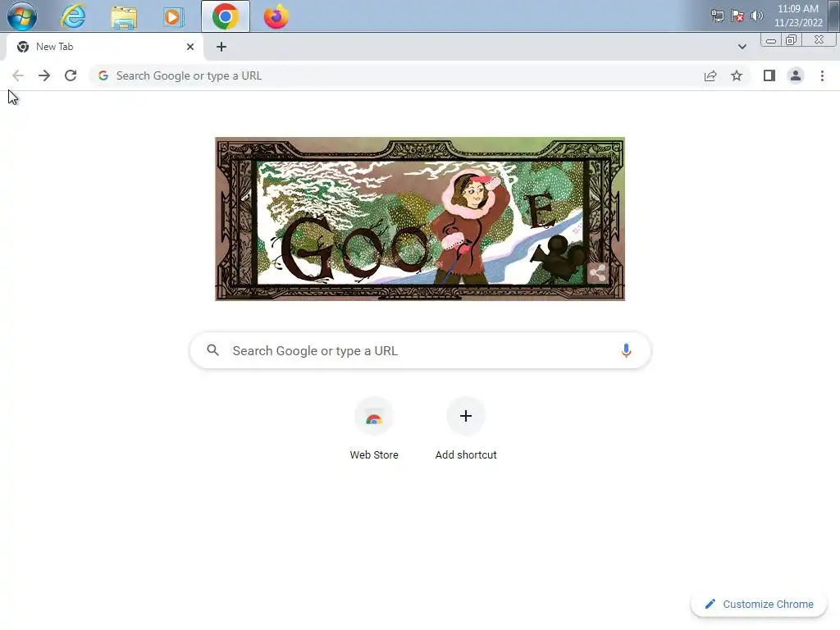Focus the address bar URL field

click(396, 75)
